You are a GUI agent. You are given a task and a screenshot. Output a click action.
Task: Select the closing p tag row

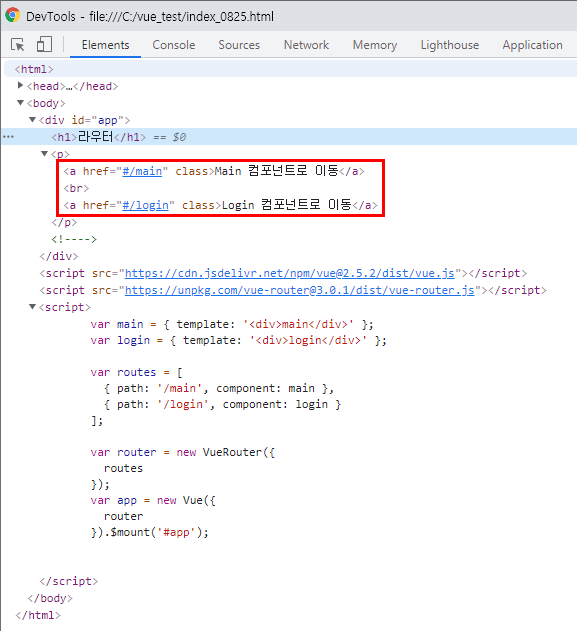click(x=64, y=222)
